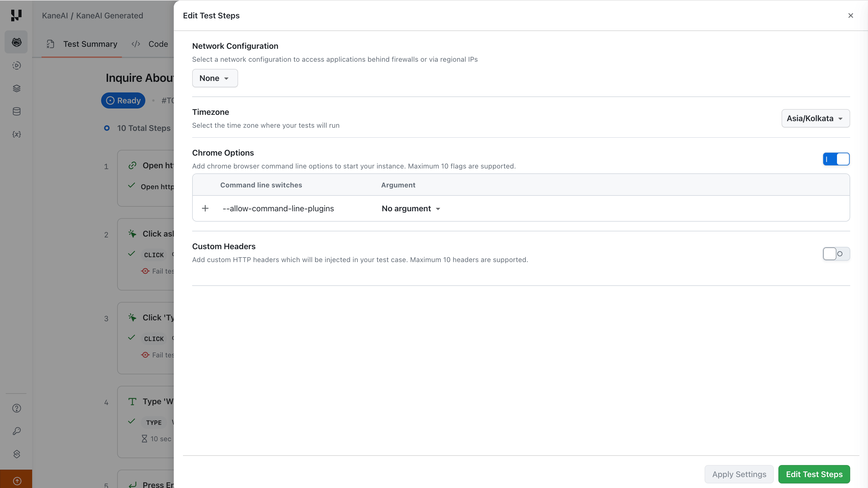Open the variables {x} sidebar icon
The width and height of the screenshot is (868, 488).
16,134
